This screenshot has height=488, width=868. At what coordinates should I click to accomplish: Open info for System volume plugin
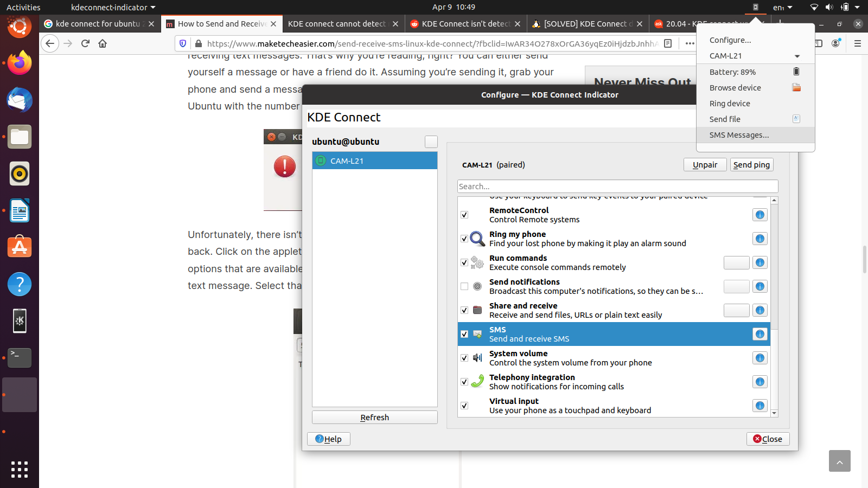tap(760, 358)
